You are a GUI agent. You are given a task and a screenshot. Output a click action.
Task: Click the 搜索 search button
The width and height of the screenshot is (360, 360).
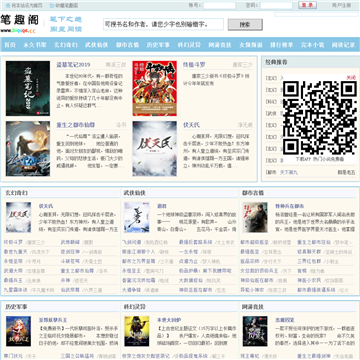(245, 25)
